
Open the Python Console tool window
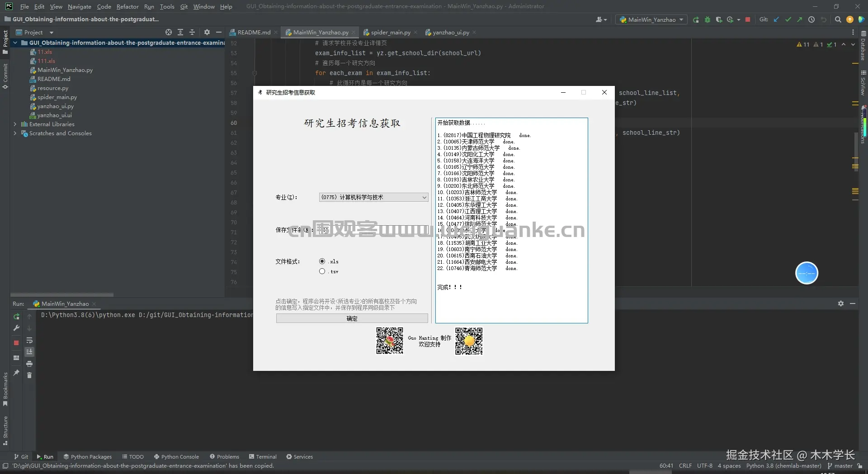[176, 457]
